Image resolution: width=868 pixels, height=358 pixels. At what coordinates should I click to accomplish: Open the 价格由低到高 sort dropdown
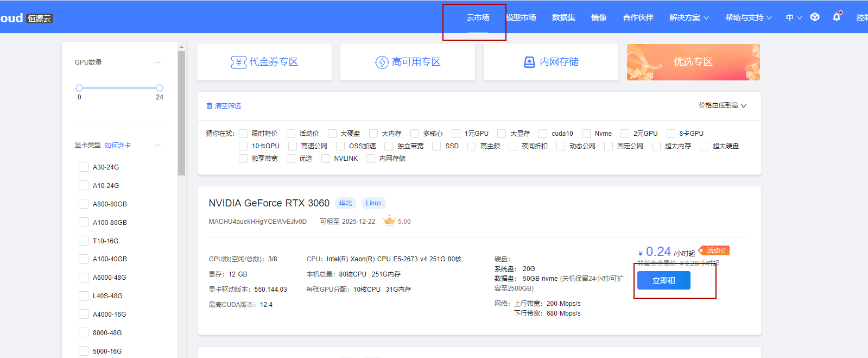pos(722,105)
